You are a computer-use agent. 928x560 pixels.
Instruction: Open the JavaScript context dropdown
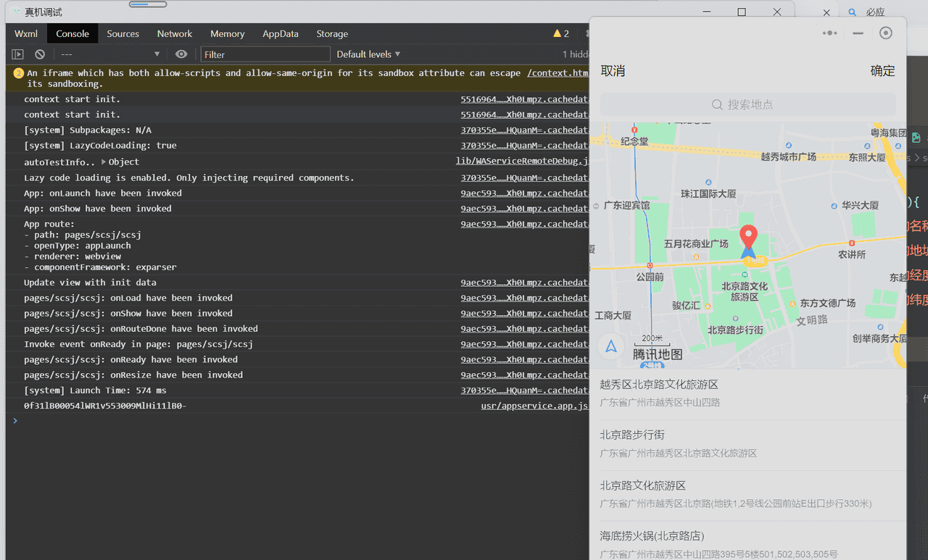[x=110, y=54]
